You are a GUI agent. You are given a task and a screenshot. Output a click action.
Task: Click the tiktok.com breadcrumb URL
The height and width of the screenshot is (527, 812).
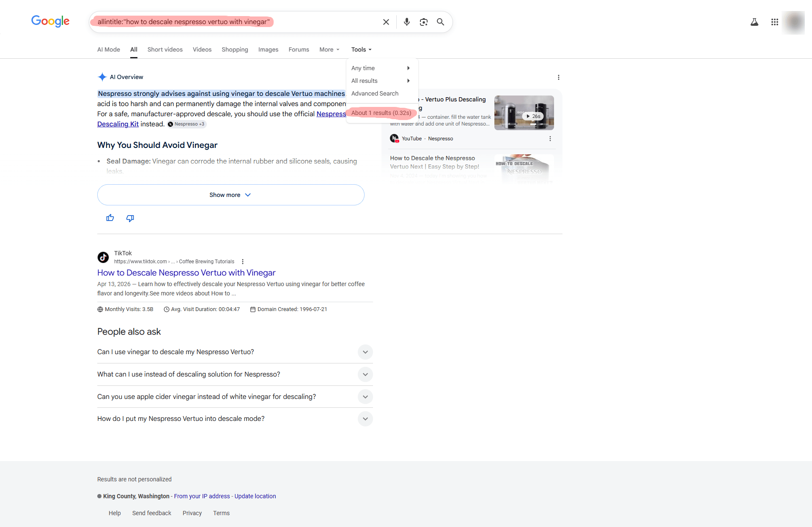coord(174,262)
